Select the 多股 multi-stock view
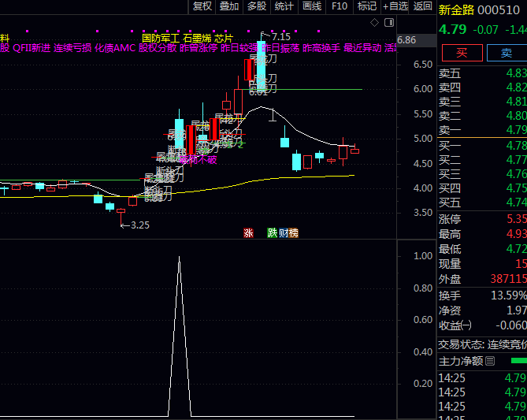The width and height of the screenshot is (527, 420). 257,6
